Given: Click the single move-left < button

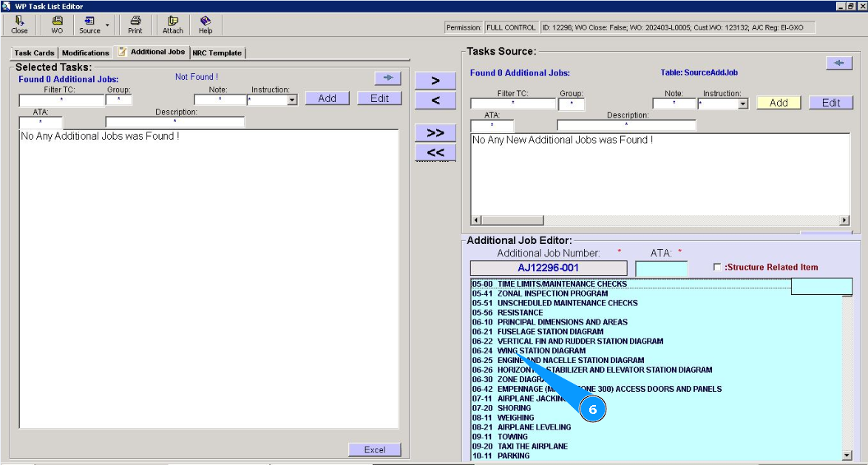Looking at the screenshot, I should [x=435, y=101].
